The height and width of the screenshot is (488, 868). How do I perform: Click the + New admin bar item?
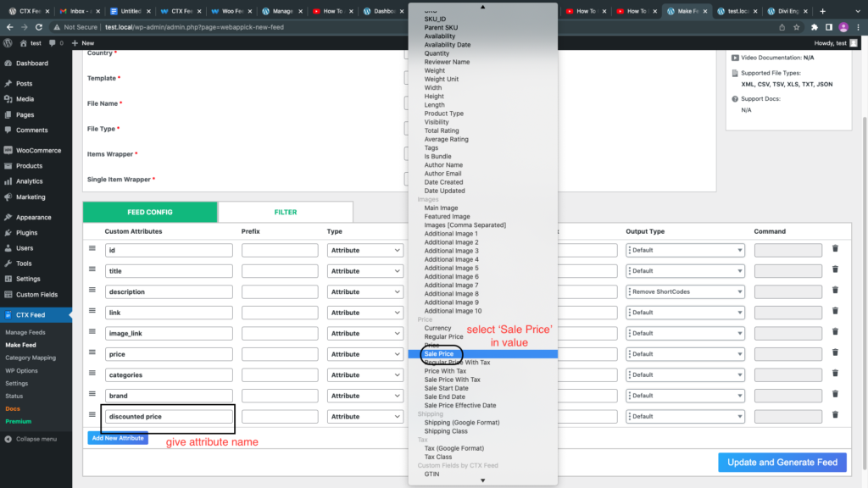click(83, 42)
